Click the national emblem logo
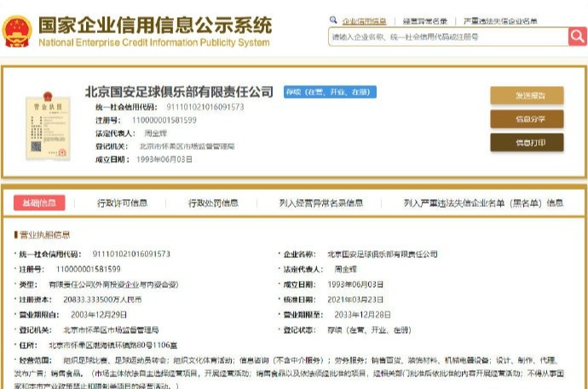 pyautogui.click(x=17, y=31)
